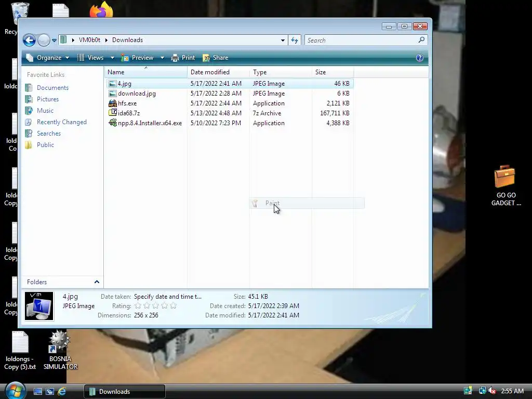The height and width of the screenshot is (399, 532).
Task: Focus the Search input field
Action: (x=362, y=41)
